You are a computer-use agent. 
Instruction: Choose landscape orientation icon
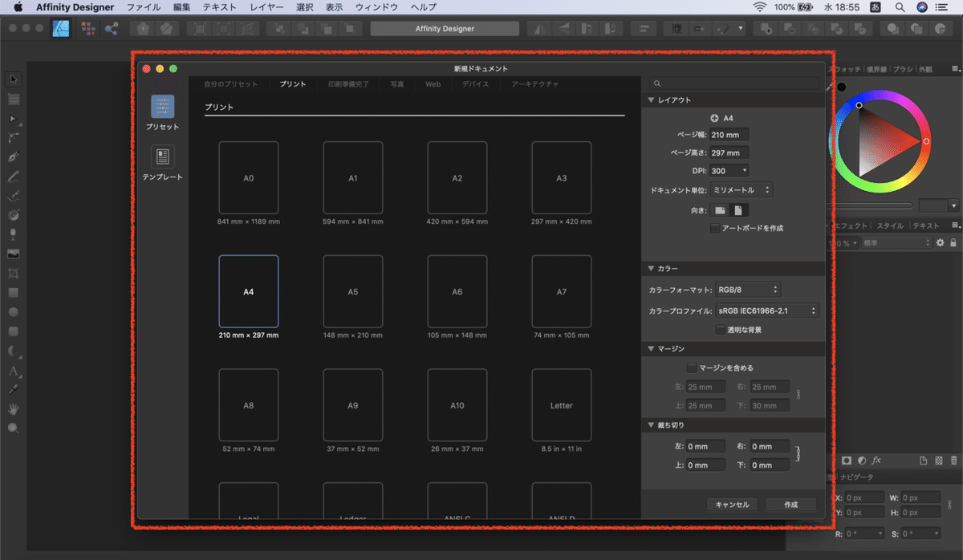721,210
